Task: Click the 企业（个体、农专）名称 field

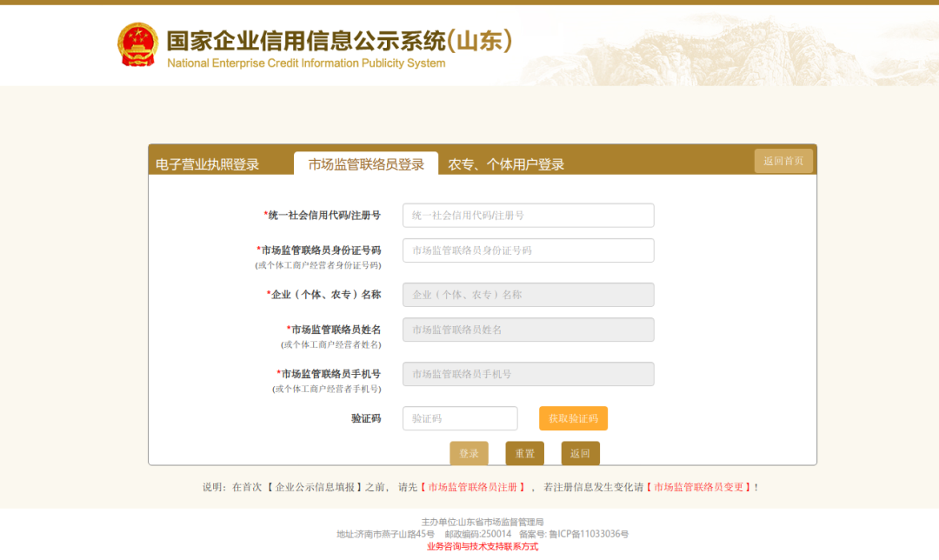Action: 528,295
